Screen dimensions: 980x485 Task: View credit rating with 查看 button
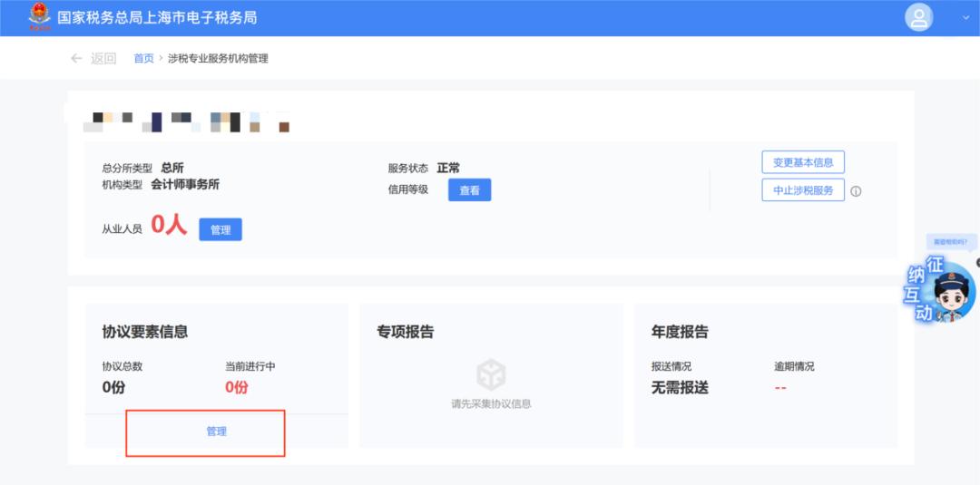469,190
